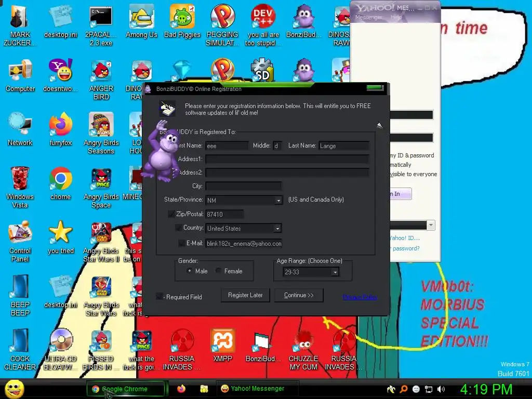This screenshot has width=532, height=399.
Task: Open the Yahoo Messenger status dropdown arrow
Action: tap(431, 225)
